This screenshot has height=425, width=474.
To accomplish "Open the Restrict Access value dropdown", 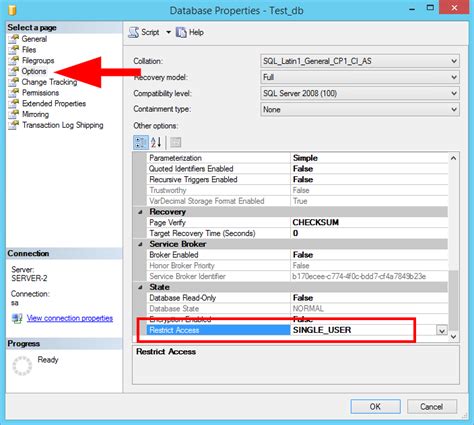I will [x=442, y=330].
